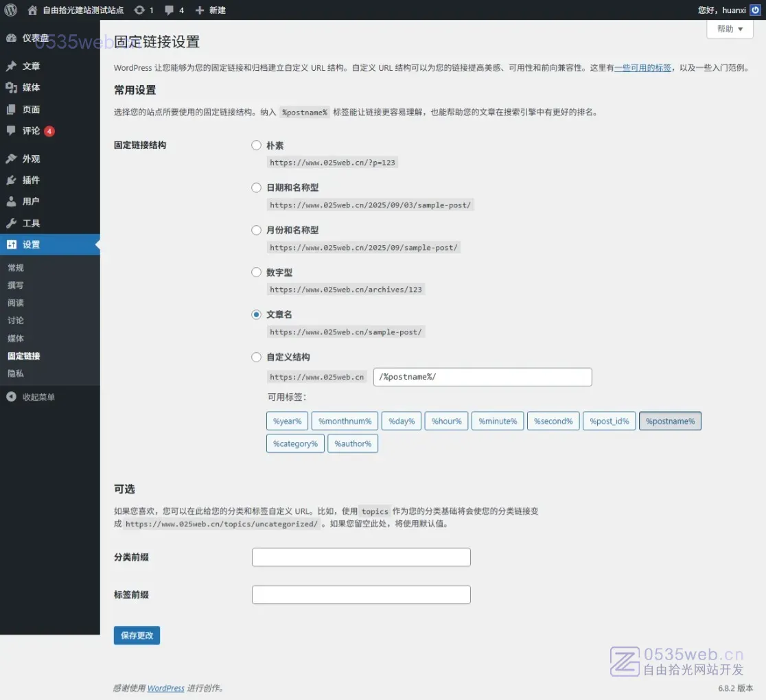Open the 讨论 settings submenu
Screen dimensions: 766x700
point(16,320)
